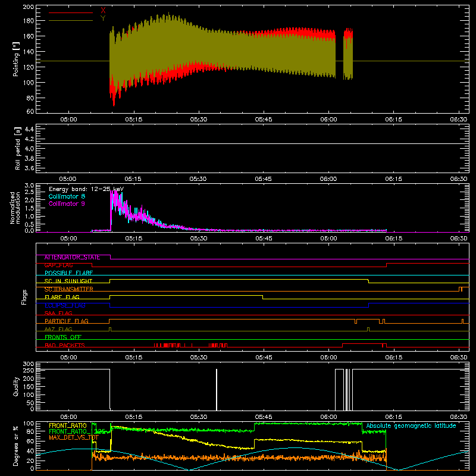Click the 140 tick on Pointing axis
The height and width of the screenshot is (476, 476).
(29, 52)
